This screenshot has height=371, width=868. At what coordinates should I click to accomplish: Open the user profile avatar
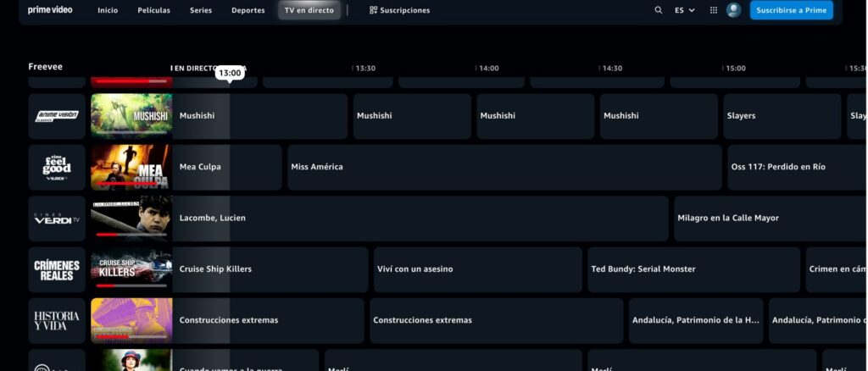[x=733, y=10]
